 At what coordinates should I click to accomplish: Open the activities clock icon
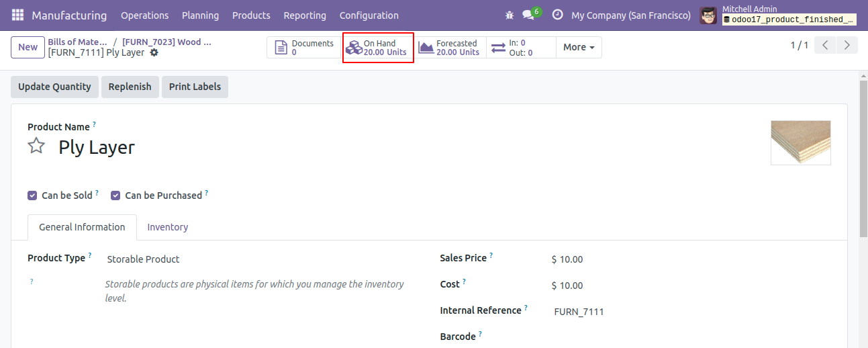pos(557,15)
